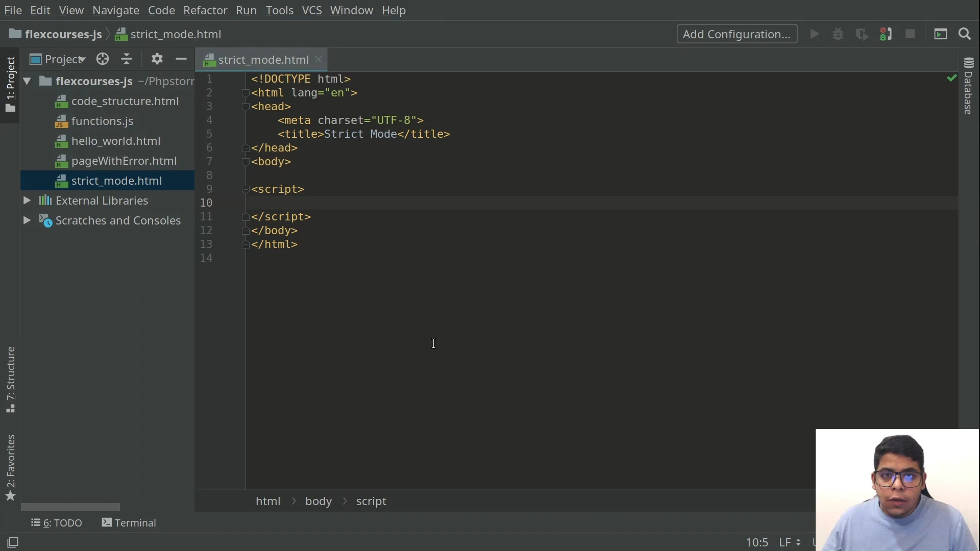Select pageWithError.html in project tree
Screen dimensions: 980x551
click(x=124, y=161)
